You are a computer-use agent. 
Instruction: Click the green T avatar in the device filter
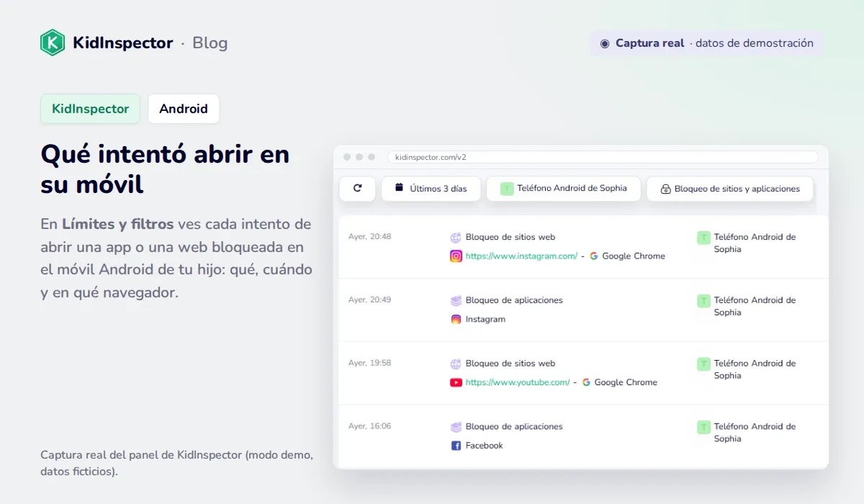507,189
